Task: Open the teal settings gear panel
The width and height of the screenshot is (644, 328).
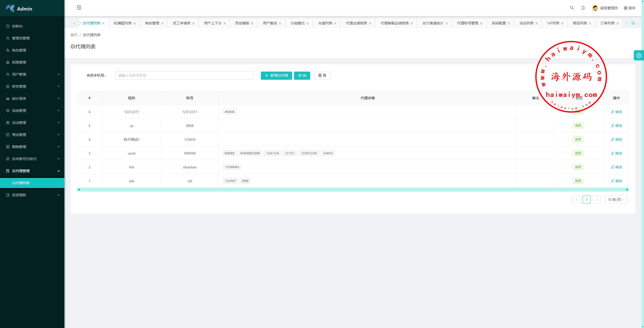Action: pos(639,56)
